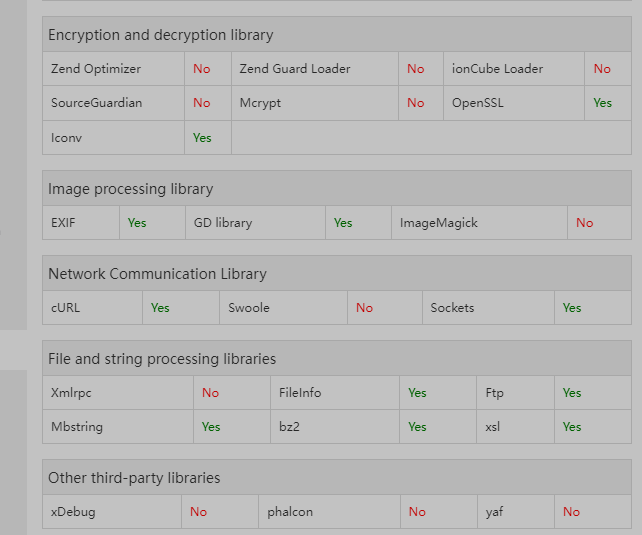Screen dimensions: 642x535
Task: Click the No value beside ImageMagick
Action: click(585, 223)
